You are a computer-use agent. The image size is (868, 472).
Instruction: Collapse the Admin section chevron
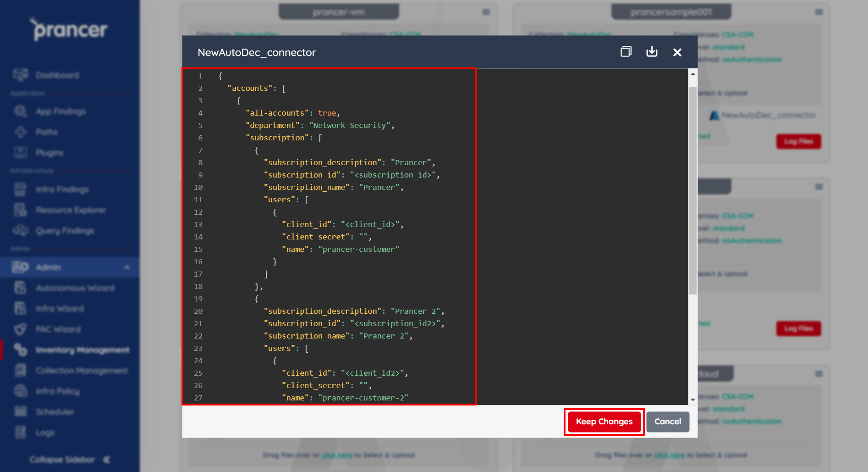(127, 267)
